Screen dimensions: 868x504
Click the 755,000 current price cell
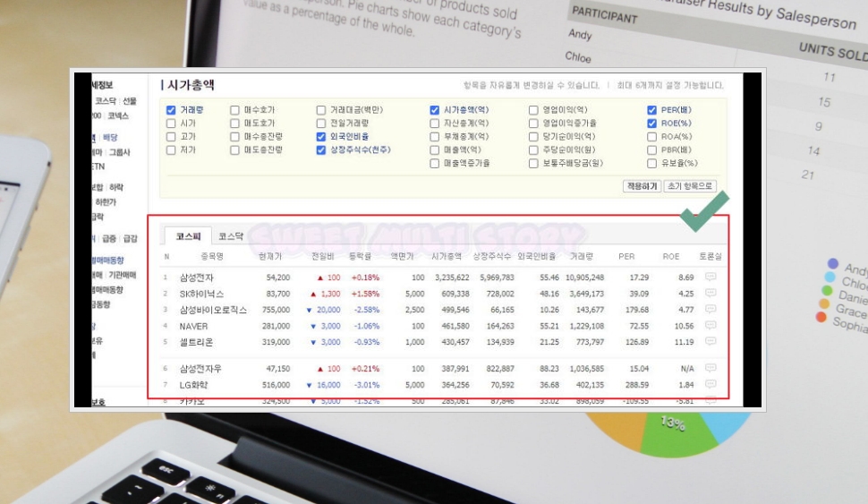click(276, 310)
